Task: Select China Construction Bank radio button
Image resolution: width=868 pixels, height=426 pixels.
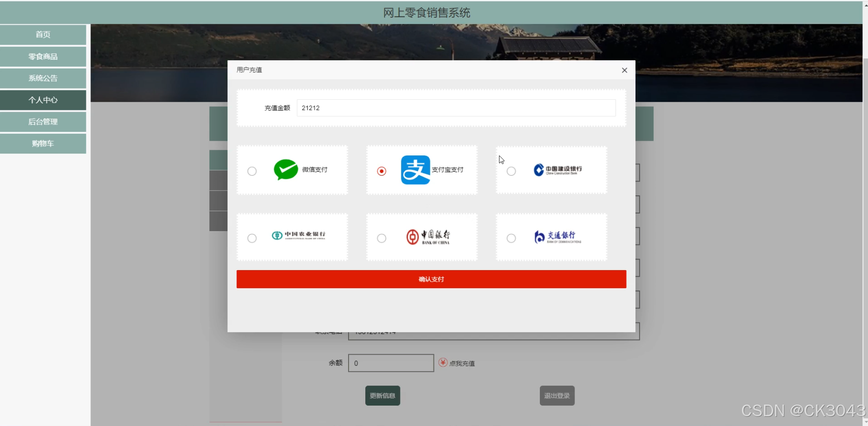Action: (511, 171)
